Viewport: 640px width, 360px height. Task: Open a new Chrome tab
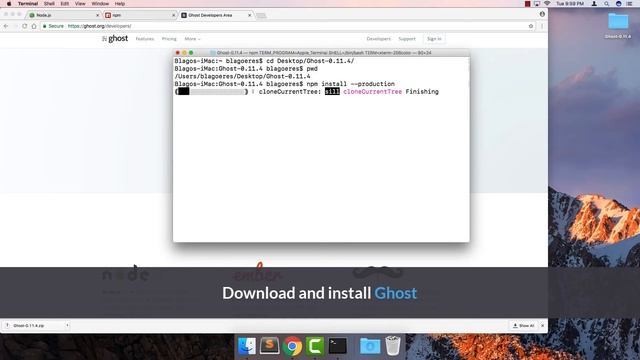point(261,16)
